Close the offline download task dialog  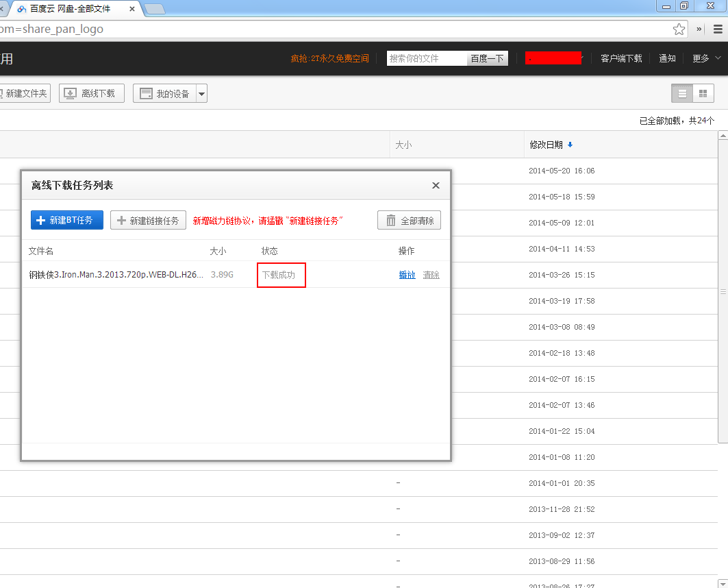coord(436,186)
